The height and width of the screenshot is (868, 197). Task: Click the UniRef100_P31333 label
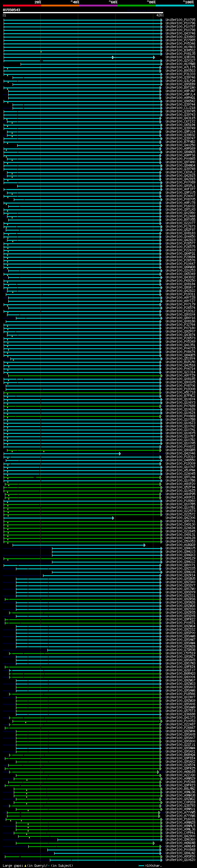pos(180,74)
